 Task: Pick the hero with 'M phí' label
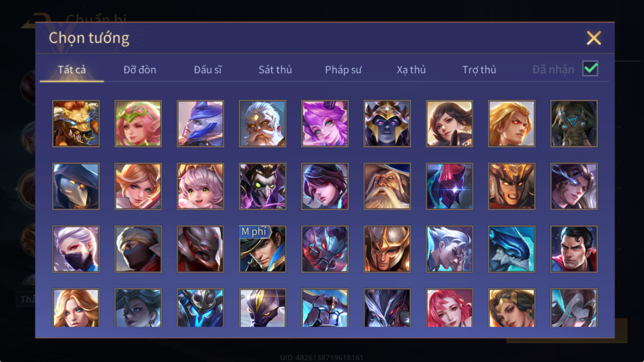[x=262, y=249]
